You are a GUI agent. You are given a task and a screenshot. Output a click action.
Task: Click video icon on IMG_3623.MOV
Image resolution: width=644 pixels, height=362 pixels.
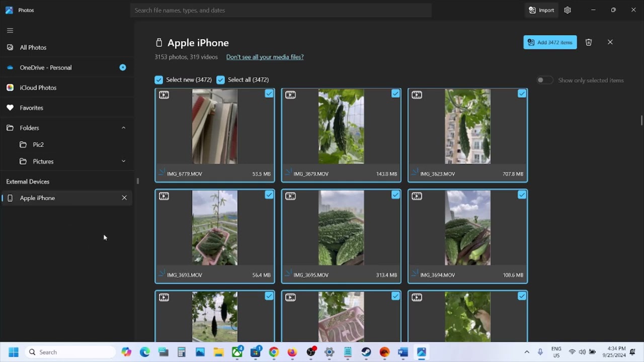pyautogui.click(x=417, y=95)
